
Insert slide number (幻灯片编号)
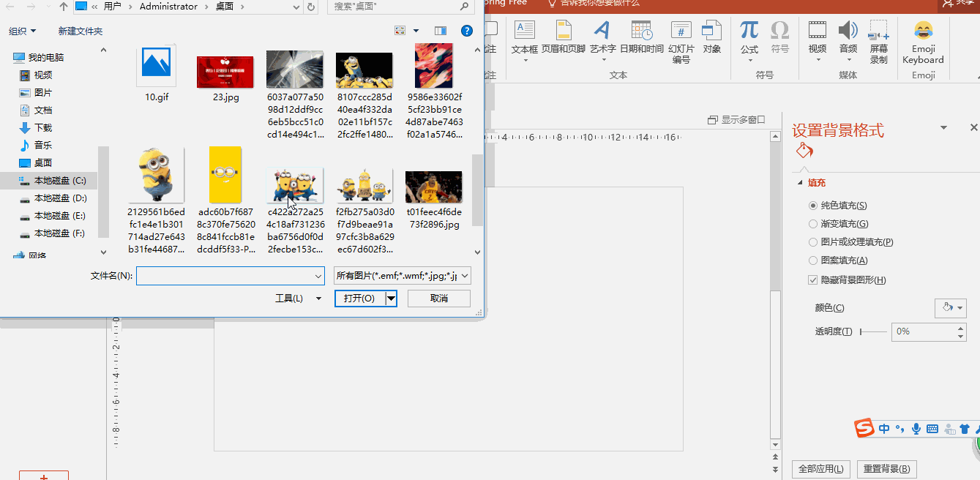coord(681,42)
